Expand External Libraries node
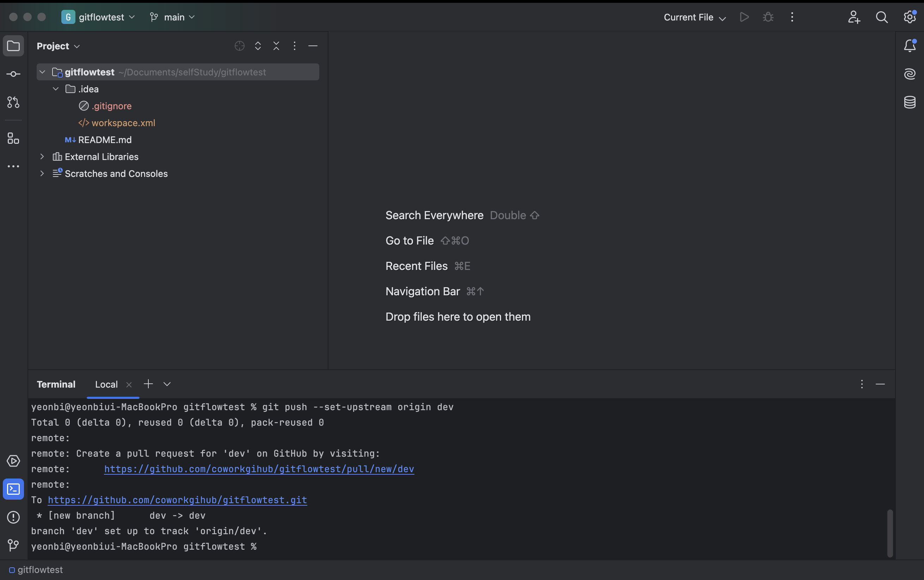The width and height of the screenshot is (924, 580). pyautogui.click(x=42, y=156)
